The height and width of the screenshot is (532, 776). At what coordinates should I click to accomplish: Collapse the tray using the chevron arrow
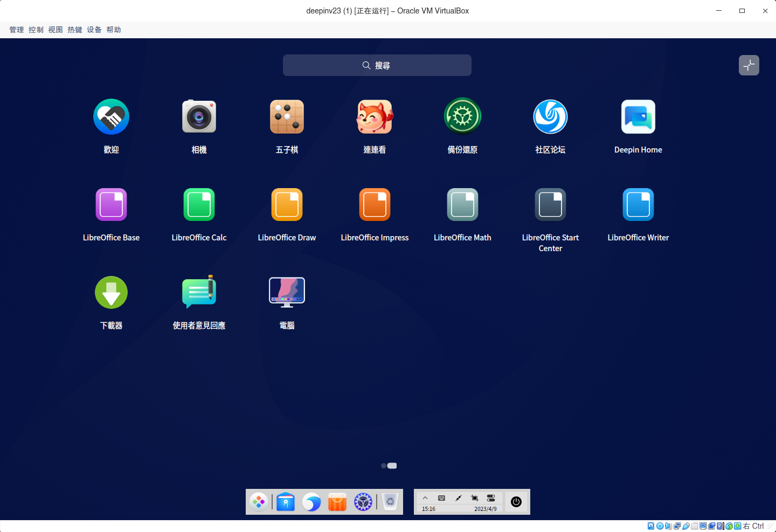425,498
